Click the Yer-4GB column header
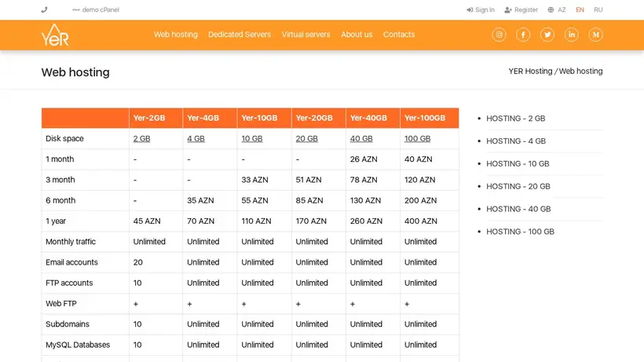Viewport: 644px width, 362px height. pyautogui.click(x=210, y=119)
